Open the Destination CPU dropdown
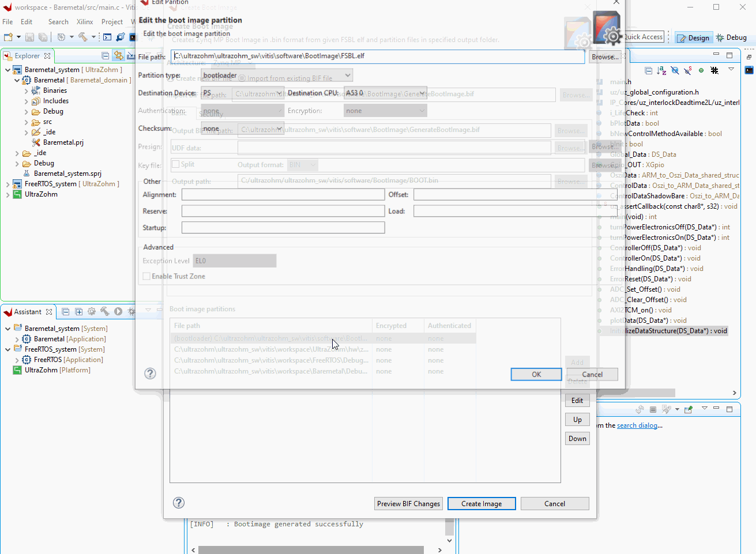756x554 pixels. point(385,93)
